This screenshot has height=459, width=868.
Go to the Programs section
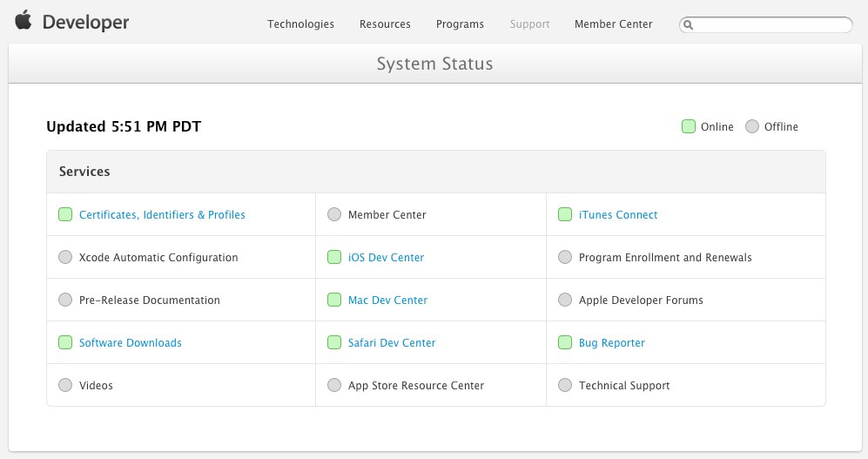tap(460, 24)
